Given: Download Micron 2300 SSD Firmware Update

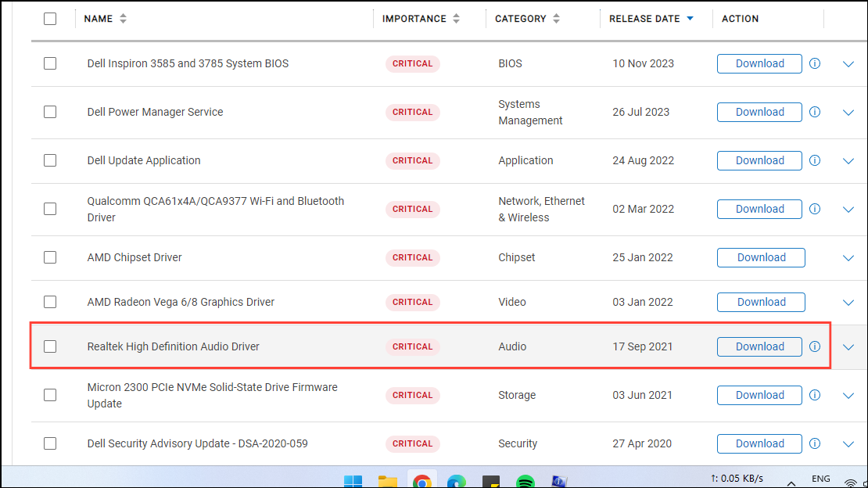Looking at the screenshot, I should coord(759,395).
